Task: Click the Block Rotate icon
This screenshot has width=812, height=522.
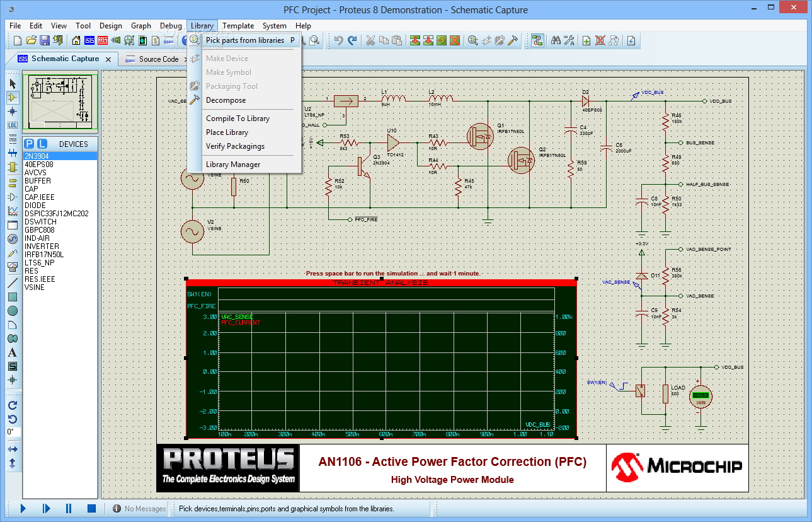Action: click(442, 40)
